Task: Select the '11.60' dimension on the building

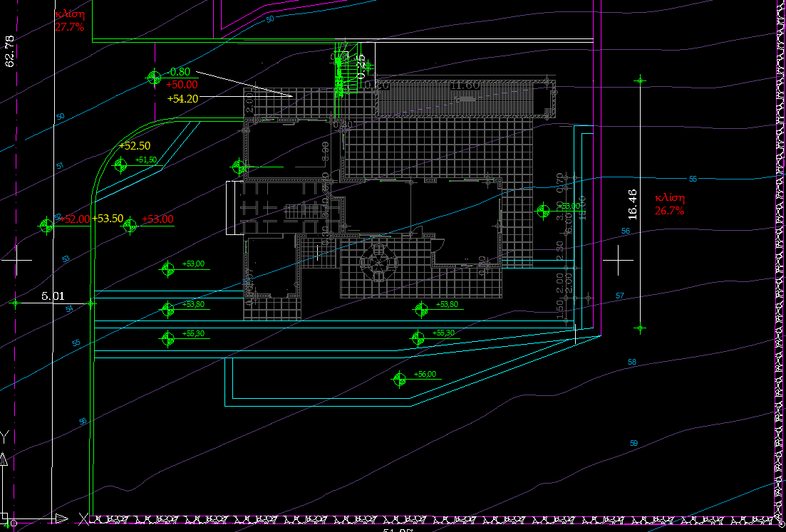Action: [465, 85]
